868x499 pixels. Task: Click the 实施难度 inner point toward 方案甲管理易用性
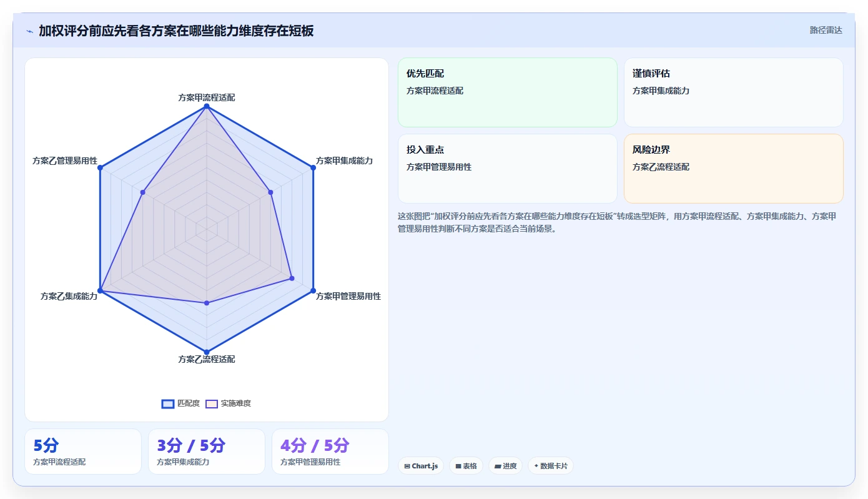click(292, 279)
